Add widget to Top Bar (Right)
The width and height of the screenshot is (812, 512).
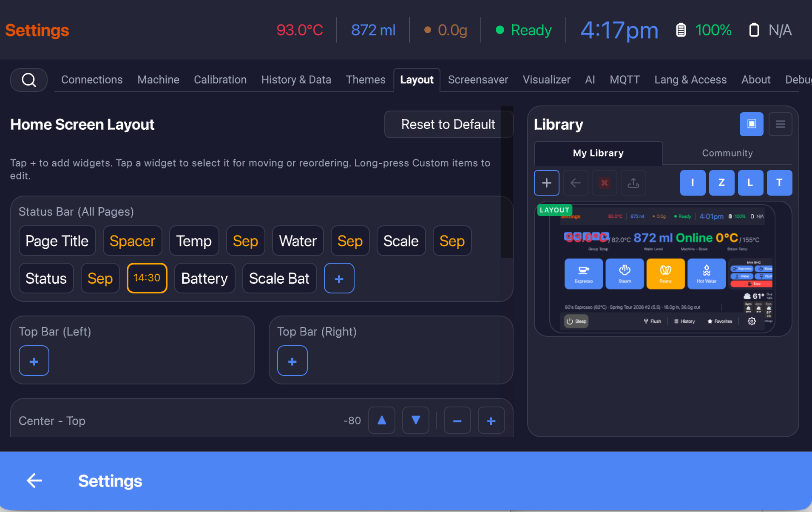coord(292,361)
